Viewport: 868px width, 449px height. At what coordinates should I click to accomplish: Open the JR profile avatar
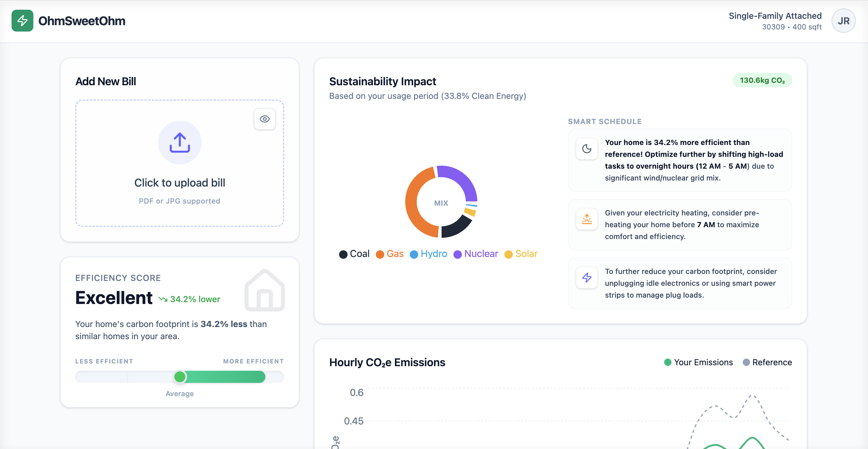click(843, 21)
